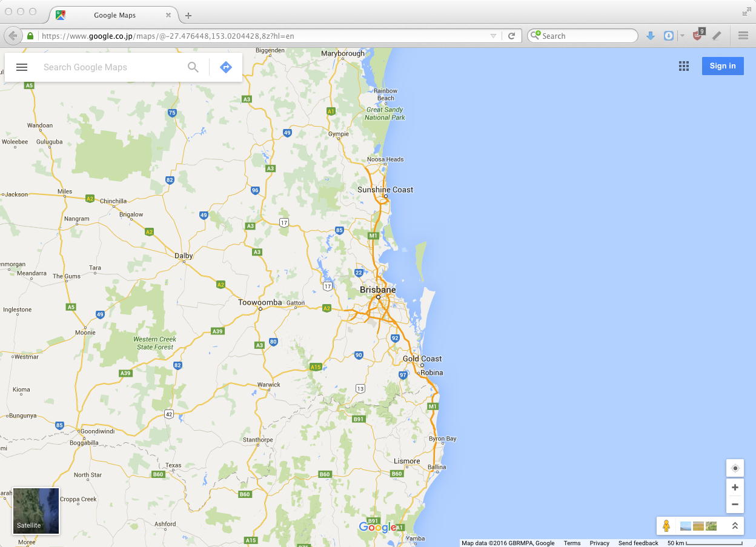Screen dimensions: 756x547
Task: Open the golden field photo thumbnail
Action: pyautogui.click(x=698, y=526)
